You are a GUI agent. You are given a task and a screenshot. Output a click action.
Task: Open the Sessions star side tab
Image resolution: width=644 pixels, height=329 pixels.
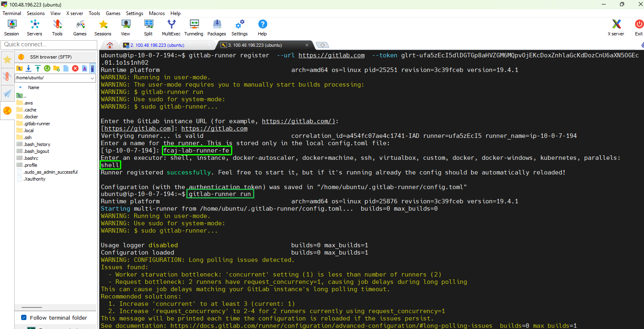click(7, 60)
